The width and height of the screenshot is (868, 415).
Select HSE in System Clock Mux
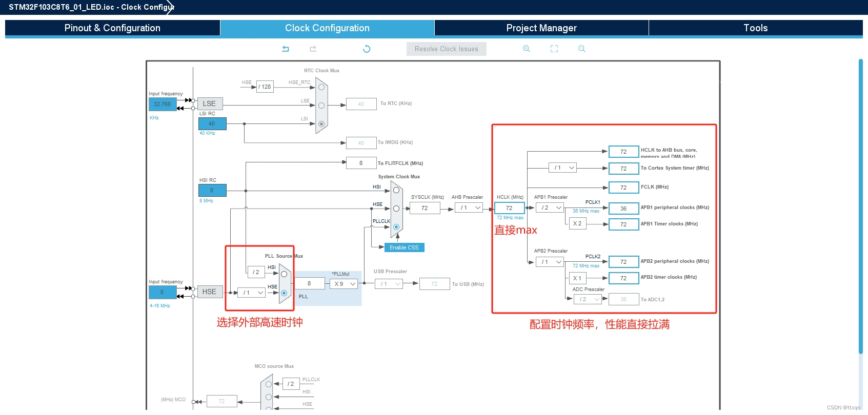[396, 209]
